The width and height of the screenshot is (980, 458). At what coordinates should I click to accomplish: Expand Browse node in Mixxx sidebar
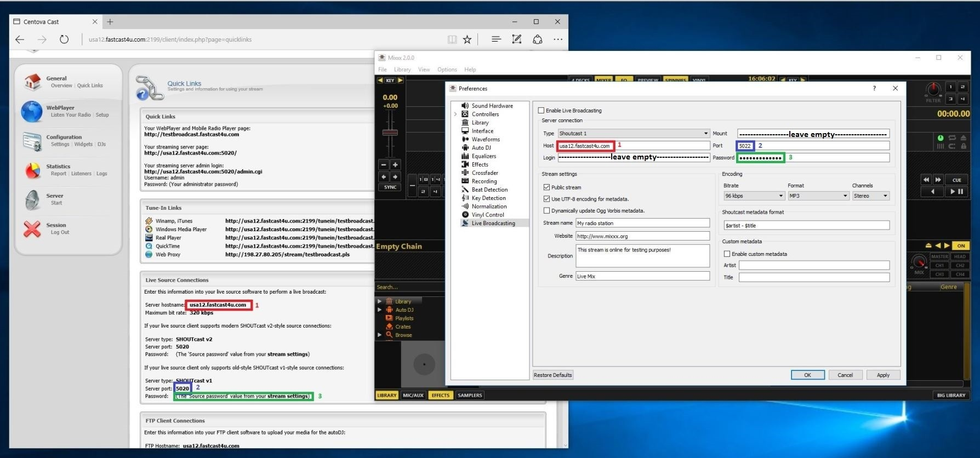pos(379,335)
